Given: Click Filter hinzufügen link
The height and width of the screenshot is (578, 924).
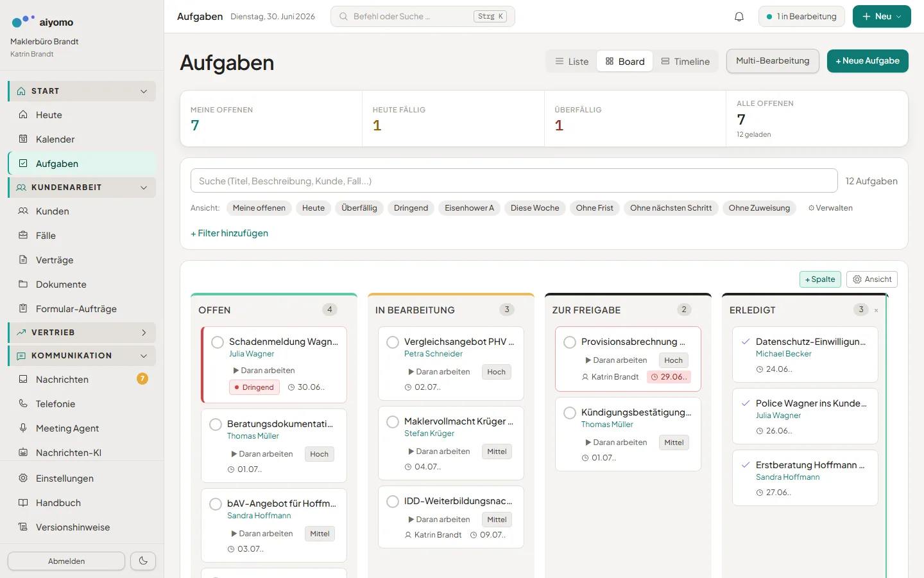Looking at the screenshot, I should click(x=229, y=233).
